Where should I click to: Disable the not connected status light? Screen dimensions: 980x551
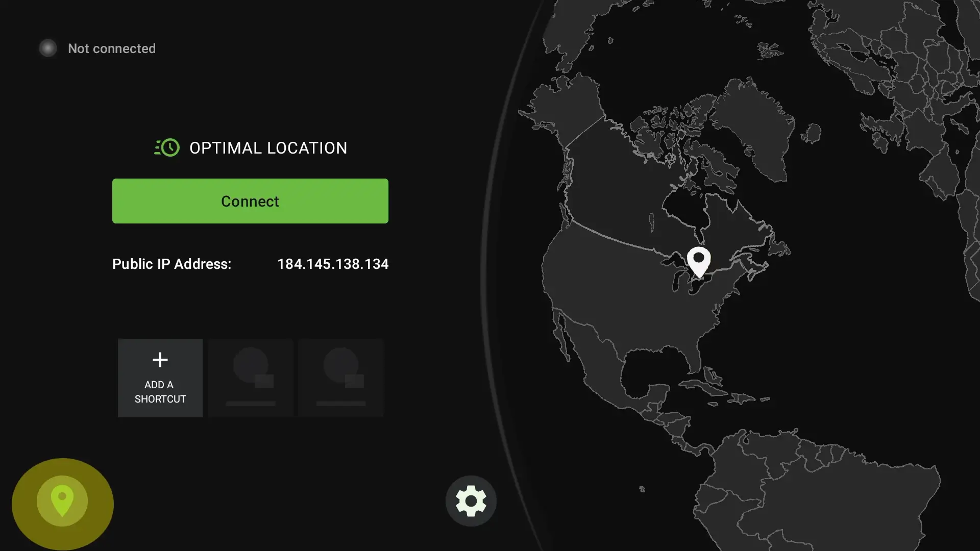pyautogui.click(x=48, y=47)
